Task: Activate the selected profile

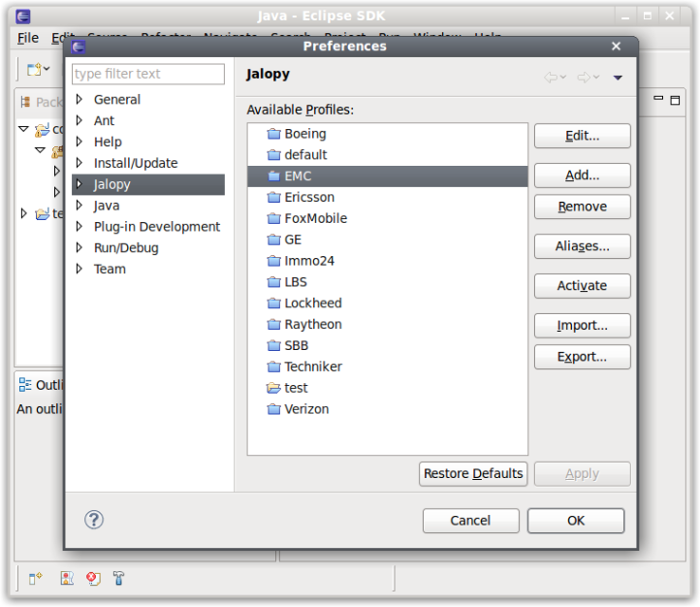Action: [x=582, y=286]
